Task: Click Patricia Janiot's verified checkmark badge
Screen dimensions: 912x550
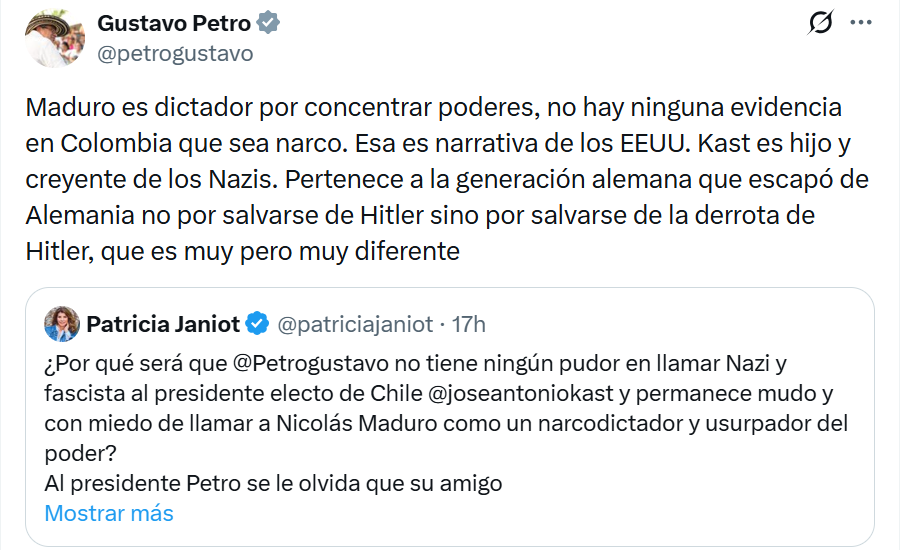Action: 257,324
